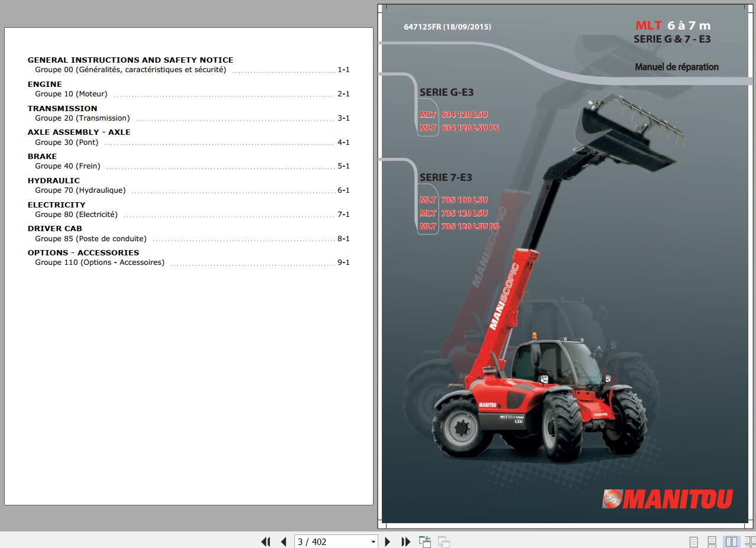Go to the next page
This screenshot has height=548, width=756.
(388, 541)
